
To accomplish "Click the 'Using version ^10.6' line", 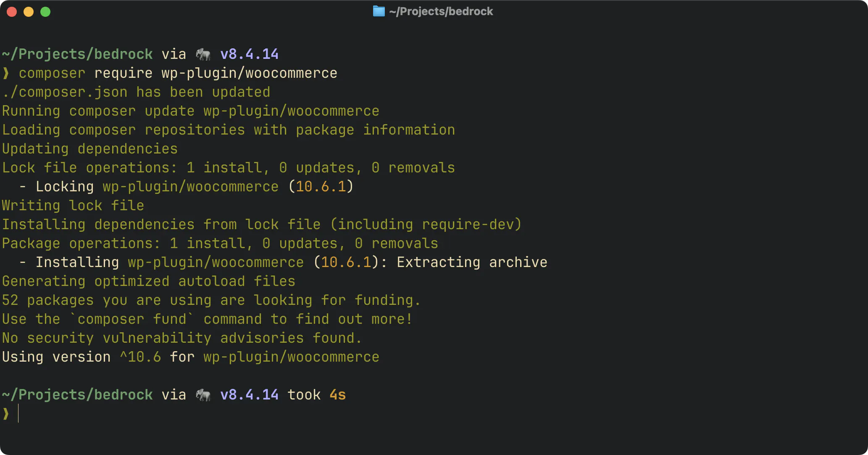I will click(191, 357).
